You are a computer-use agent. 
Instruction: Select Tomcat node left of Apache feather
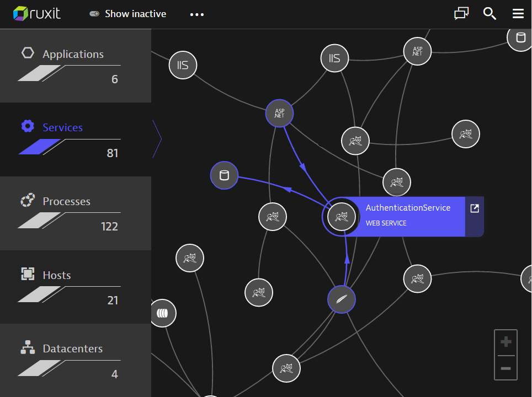(258, 292)
